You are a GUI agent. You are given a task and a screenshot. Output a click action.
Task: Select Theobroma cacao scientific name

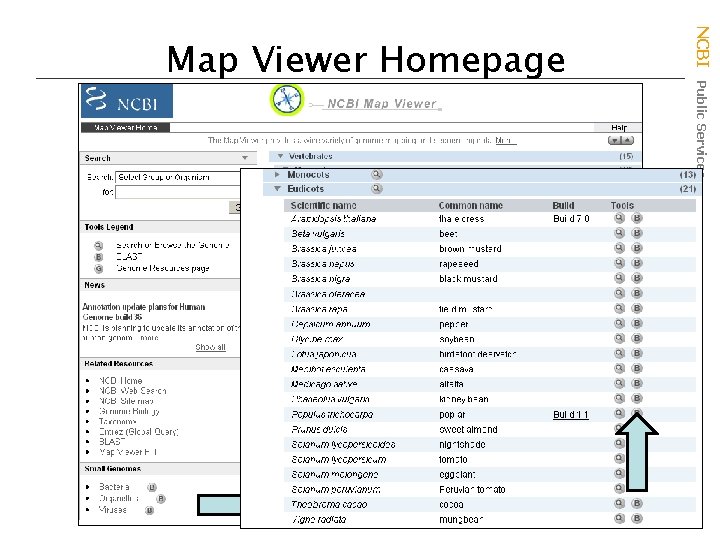point(329,505)
